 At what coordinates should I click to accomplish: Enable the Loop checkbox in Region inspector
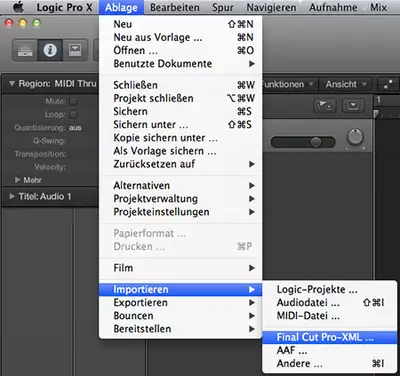pyautogui.click(x=73, y=114)
